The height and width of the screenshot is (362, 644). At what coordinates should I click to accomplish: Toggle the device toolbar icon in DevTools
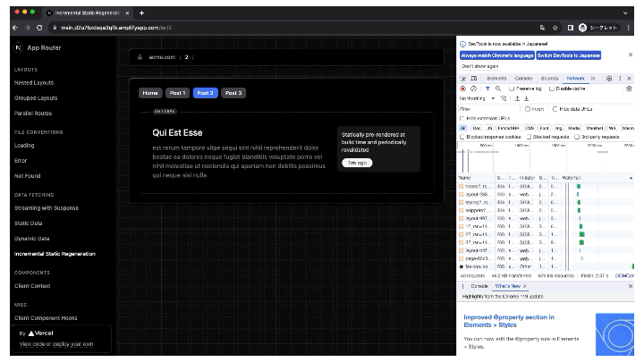point(473,79)
